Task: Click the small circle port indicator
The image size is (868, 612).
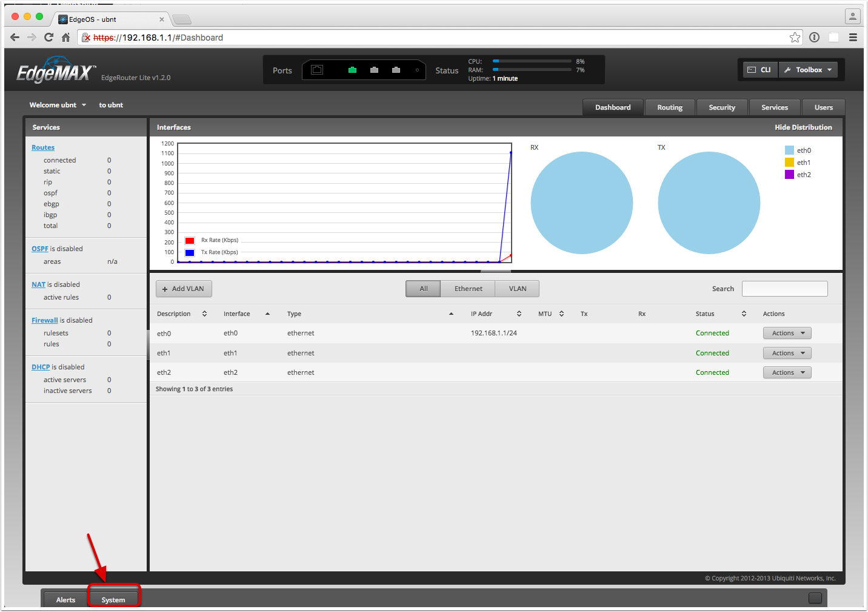Action: pos(417,70)
